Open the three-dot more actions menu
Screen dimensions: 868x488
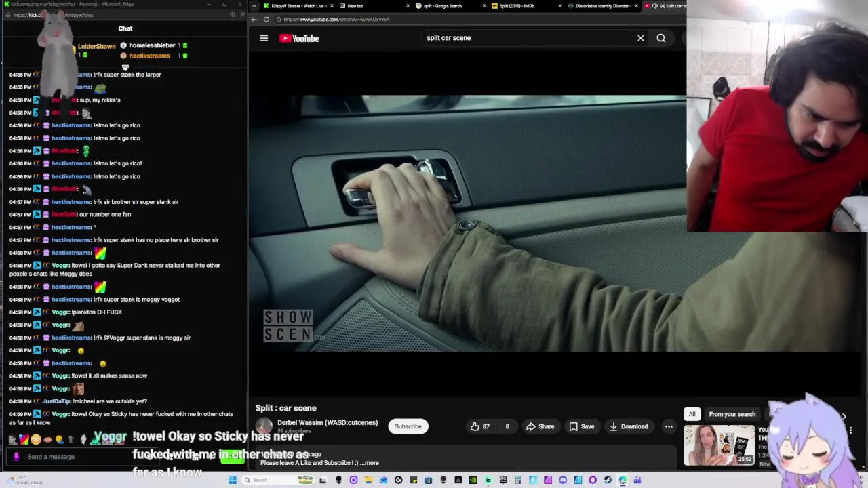[x=669, y=426]
